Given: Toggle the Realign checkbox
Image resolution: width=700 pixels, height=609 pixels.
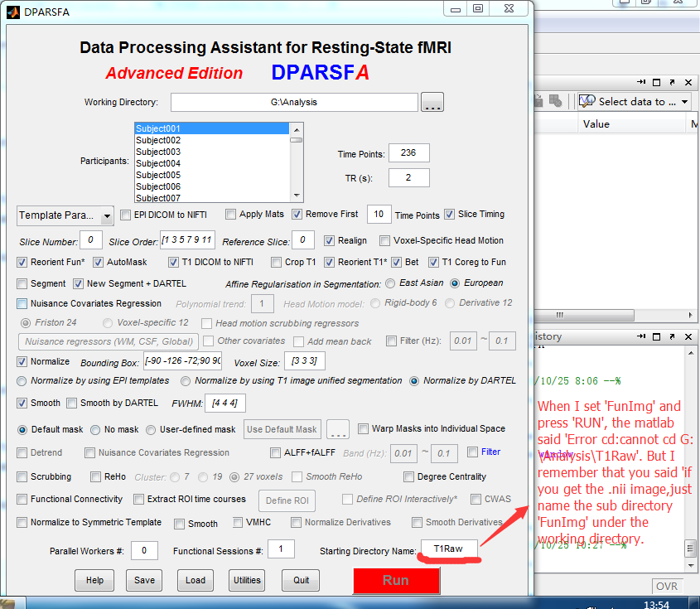Looking at the screenshot, I should [330, 240].
